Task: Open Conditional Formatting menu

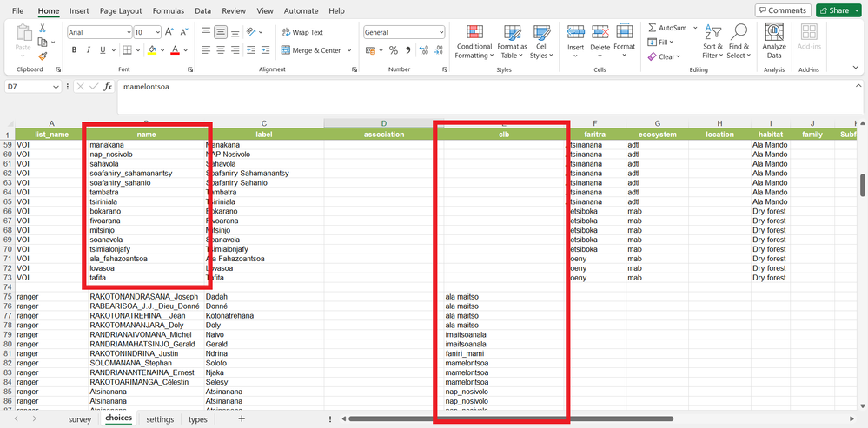Action: click(474, 42)
